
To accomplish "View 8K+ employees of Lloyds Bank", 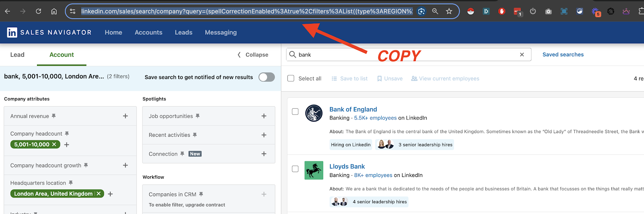I will click(x=373, y=175).
